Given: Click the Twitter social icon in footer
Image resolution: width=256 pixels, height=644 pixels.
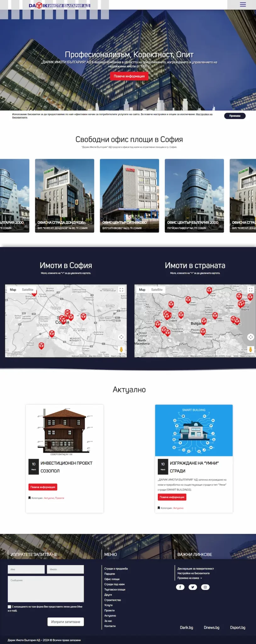Looking at the screenshot, I should click(193, 587).
